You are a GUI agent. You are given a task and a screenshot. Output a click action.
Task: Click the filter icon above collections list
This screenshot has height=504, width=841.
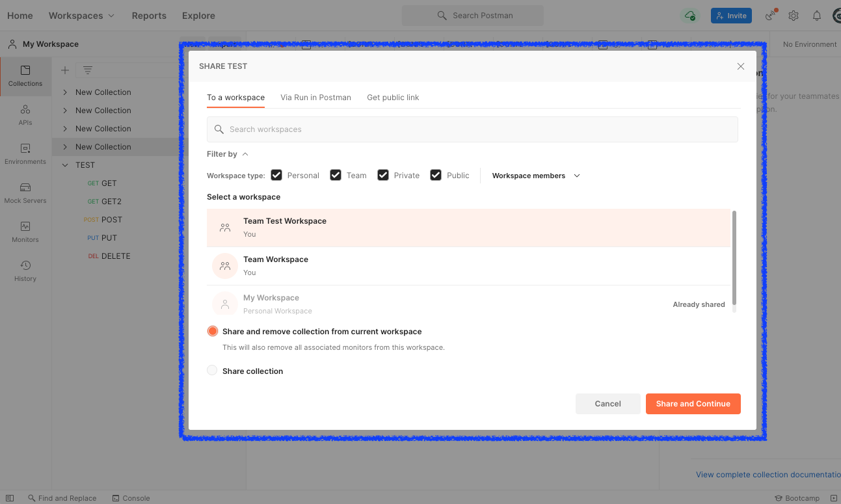(x=88, y=70)
